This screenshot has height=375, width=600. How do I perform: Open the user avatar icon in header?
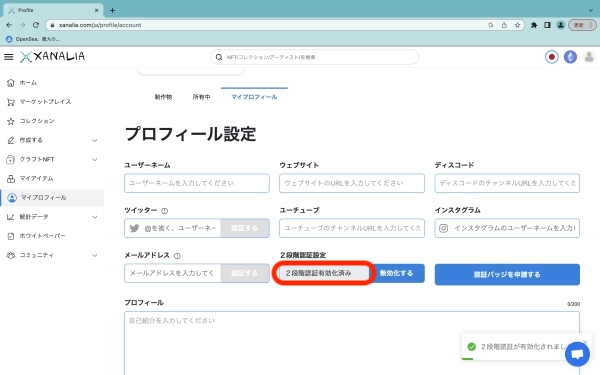click(589, 57)
